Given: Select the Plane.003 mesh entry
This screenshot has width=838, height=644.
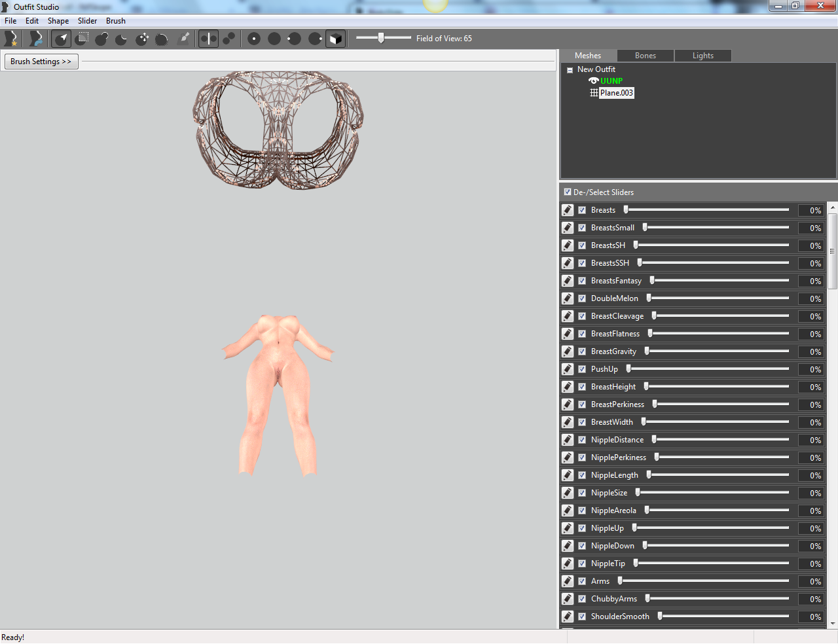Looking at the screenshot, I should click(617, 93).
